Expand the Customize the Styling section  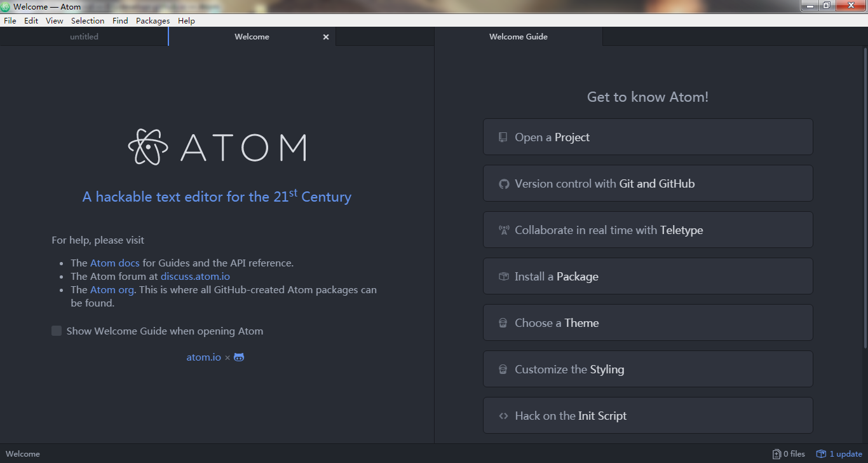point(648,369)
